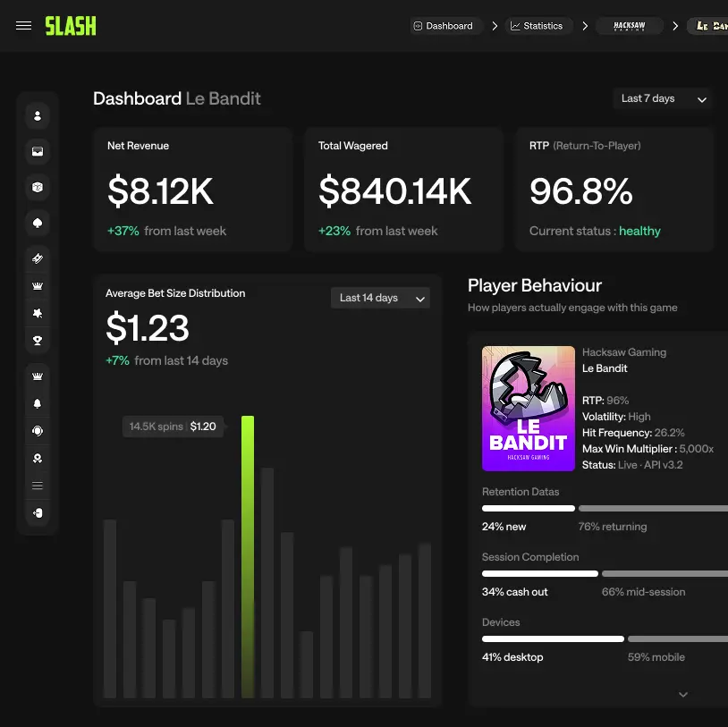The image size is (728, 727).
Task: Click the 14.5K spins $1.20 tooltip
Action: pyautogui.click(x=173, y=427)
